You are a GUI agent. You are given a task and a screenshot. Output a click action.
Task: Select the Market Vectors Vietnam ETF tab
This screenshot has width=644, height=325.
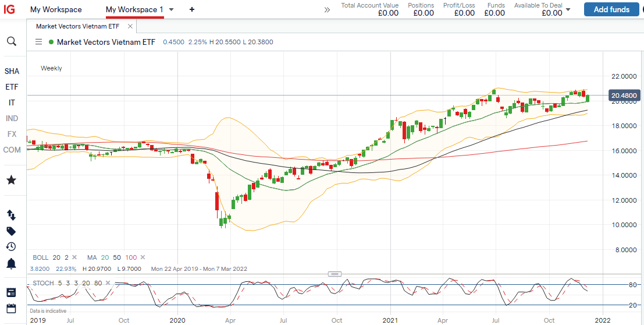[79, 26]
